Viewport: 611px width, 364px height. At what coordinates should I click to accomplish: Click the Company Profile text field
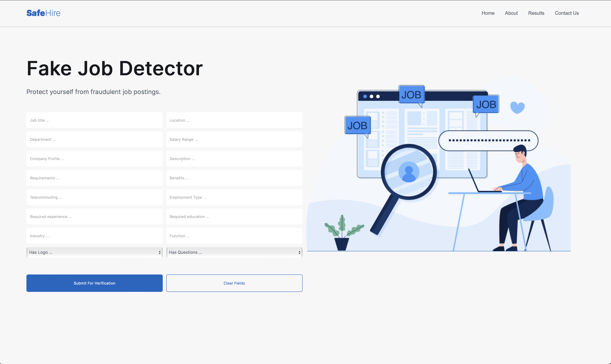pos(94,159)
